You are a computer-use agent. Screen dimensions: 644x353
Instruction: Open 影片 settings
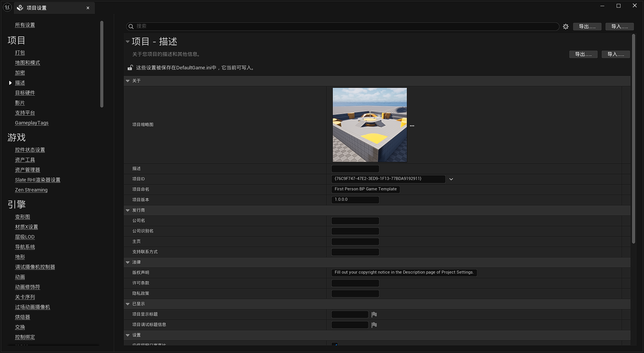tap(20, 103)
